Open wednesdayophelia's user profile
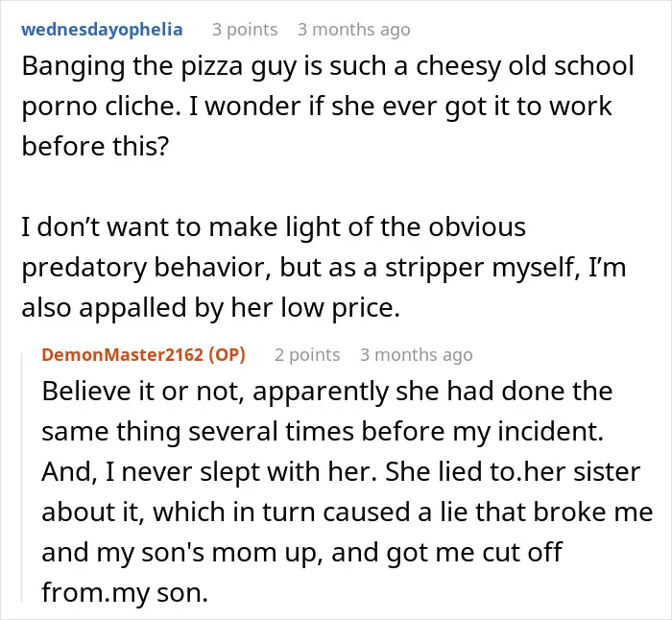This screenshot has width=672, height=620. [102, 30]
